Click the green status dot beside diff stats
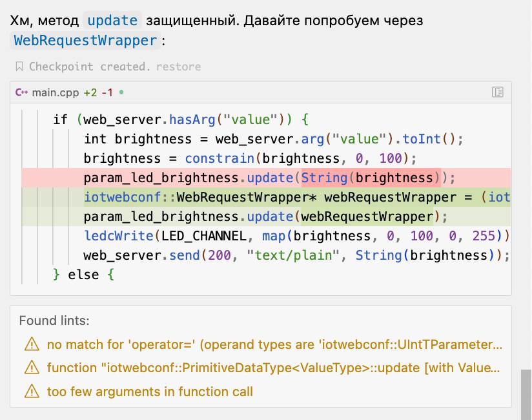The width and height of the screenshot is (532, 420). [x=121, y=92]
